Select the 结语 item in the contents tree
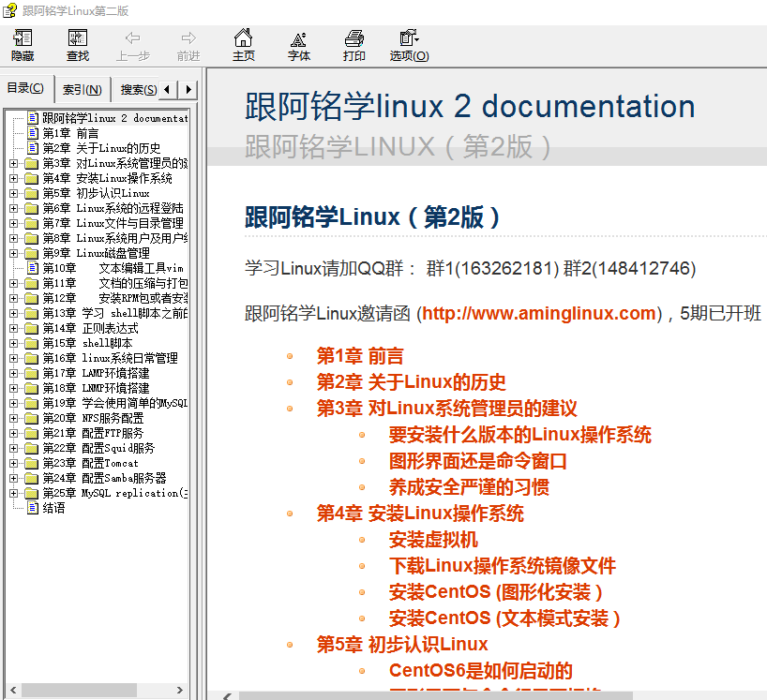767x700 pixels. pos(53,507)
